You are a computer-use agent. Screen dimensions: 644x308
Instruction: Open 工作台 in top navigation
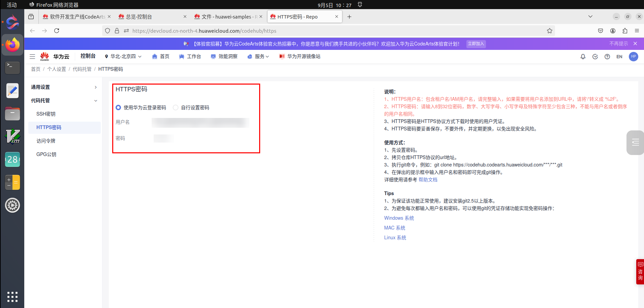(x=190, y=57)
